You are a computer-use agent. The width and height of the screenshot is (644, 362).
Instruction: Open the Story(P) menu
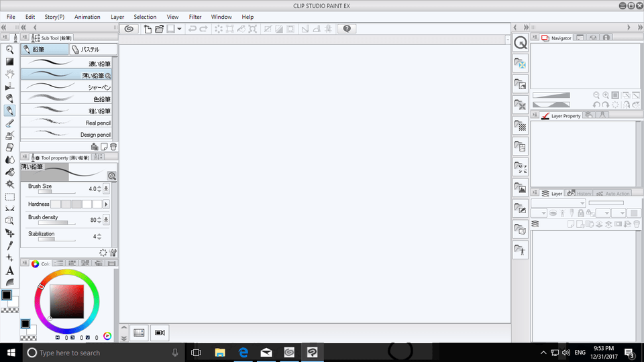pyautogui.click(x=54, y=17)
